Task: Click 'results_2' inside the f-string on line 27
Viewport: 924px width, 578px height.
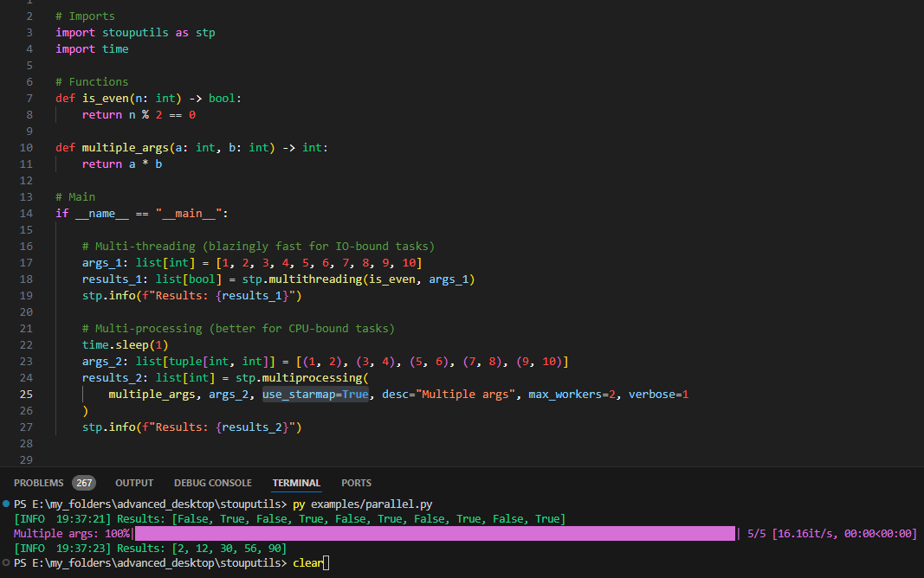Action: coord(252,427)
